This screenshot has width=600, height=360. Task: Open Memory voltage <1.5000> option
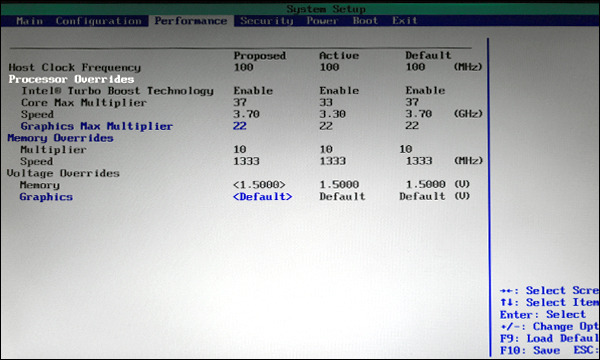259,185
